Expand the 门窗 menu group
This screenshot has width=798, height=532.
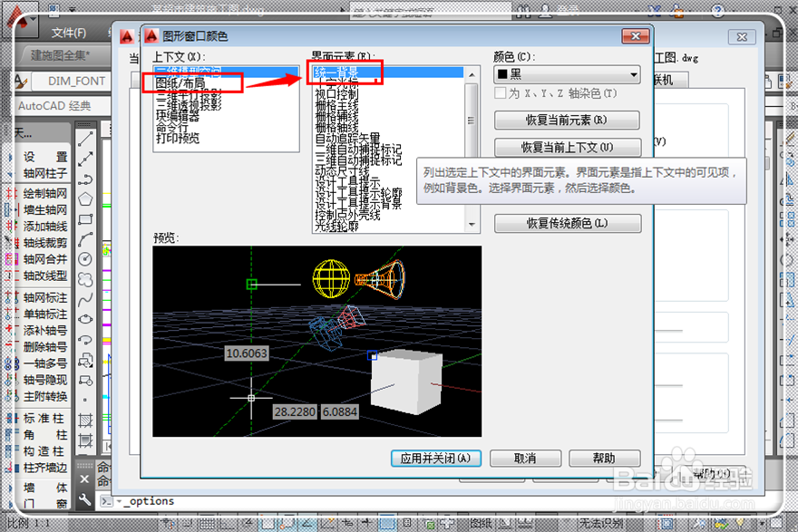[x=45, y=504]
